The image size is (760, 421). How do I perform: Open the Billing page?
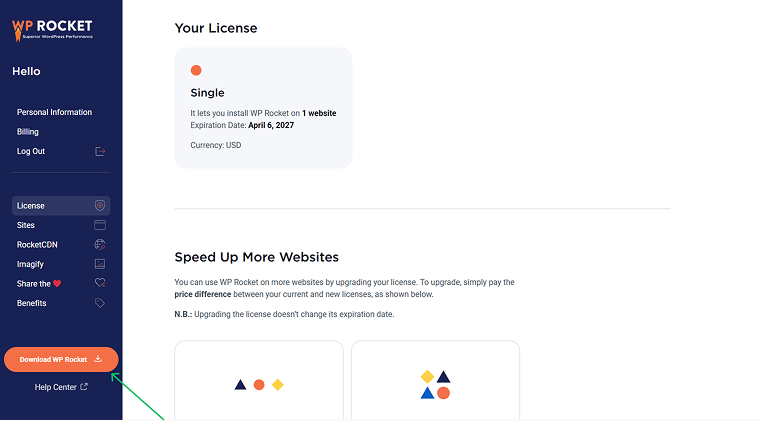coord(28,132)
